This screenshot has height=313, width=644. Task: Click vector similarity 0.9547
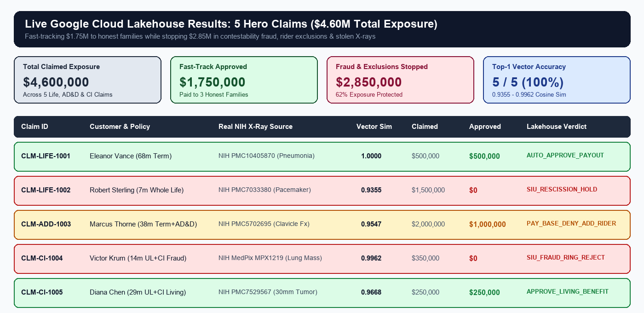coord(371,224)
